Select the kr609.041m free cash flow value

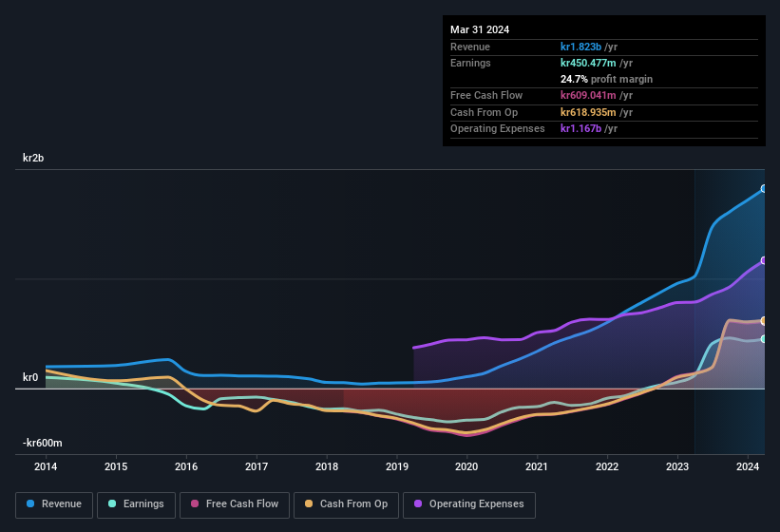point(588,95)
